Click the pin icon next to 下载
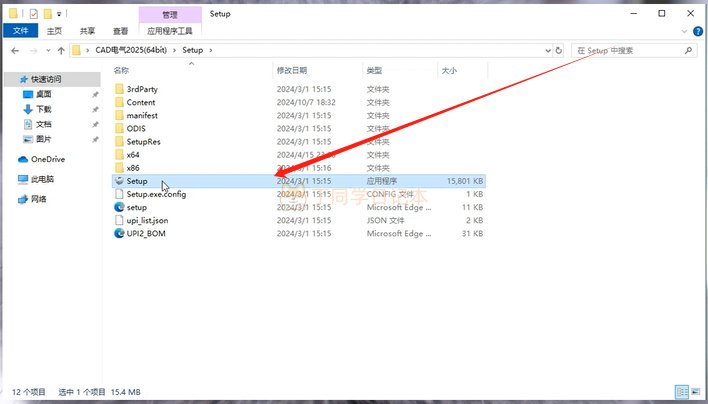This screenshot has width=708, height=404. 95,110
